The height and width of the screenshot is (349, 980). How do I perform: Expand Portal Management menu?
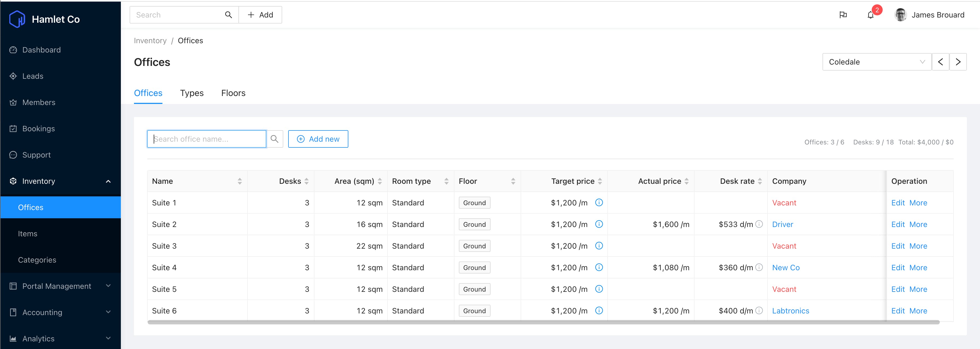[x=60, y=286]
